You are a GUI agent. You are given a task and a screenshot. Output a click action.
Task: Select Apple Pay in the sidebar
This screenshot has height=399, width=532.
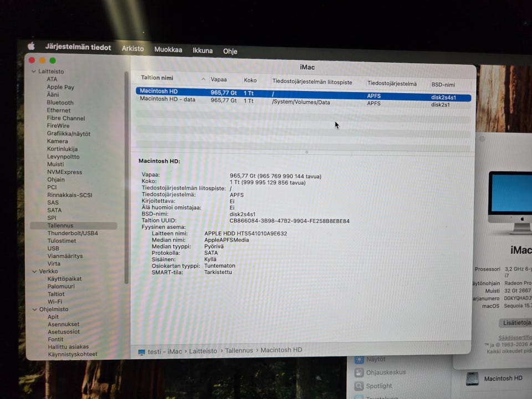click(60, 87)
